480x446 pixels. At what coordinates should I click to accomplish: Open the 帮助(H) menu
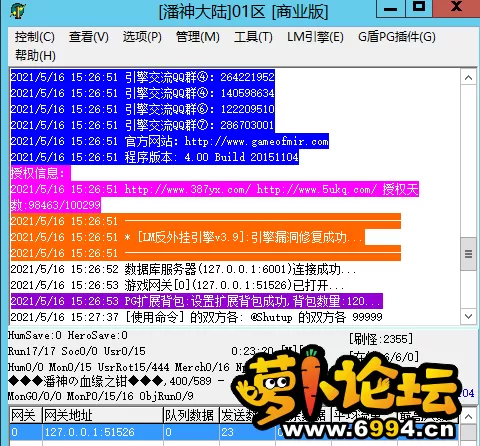(x=35, y=55)
